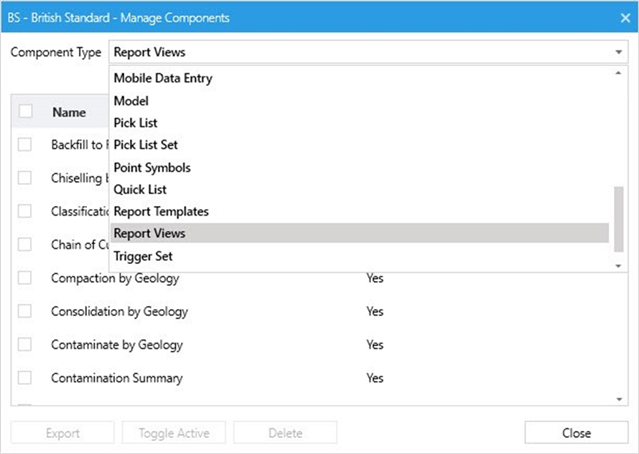Click the Close button
Image resolution: width=639 pixels, height=454 pixels.
575,433
